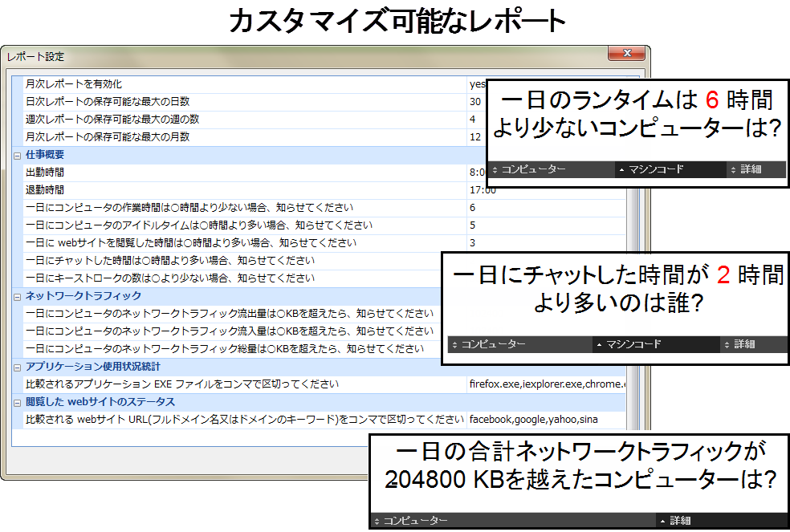The height and width of the screenshot is (532, 790).
Task: Edit the website keywords field facebook,google,yahoo,sina
Action: coord(533,420)
